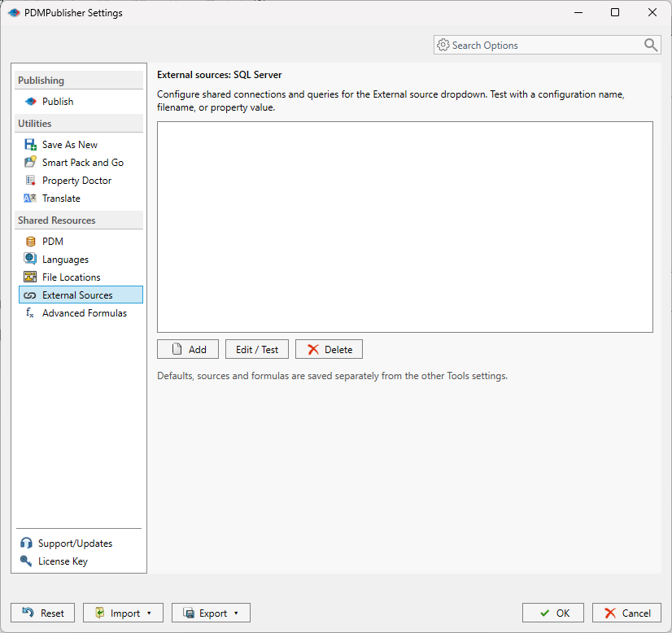Viewport: 672px width, 633px height.
Task: Click the Publish fish icon in sidebar
Action: (30, 102)
